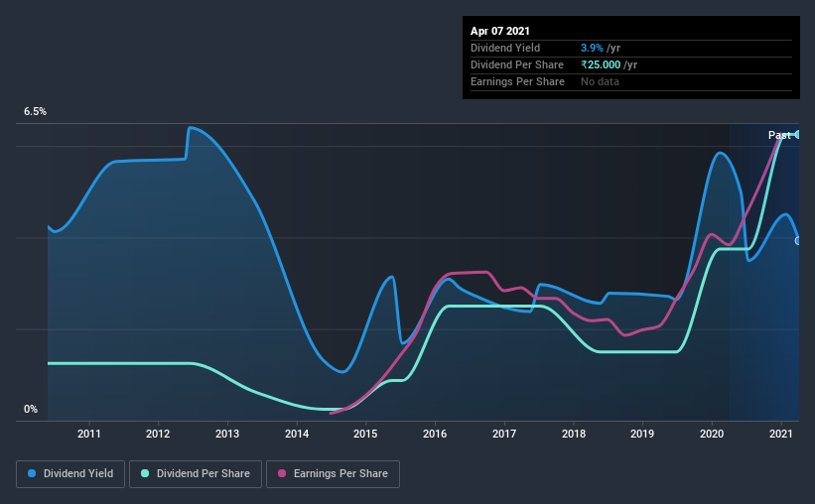This screenshot has height=504, width=815.
Task: Click the Dividend Yield end-point marker circle
Action: tap(798, 240)
